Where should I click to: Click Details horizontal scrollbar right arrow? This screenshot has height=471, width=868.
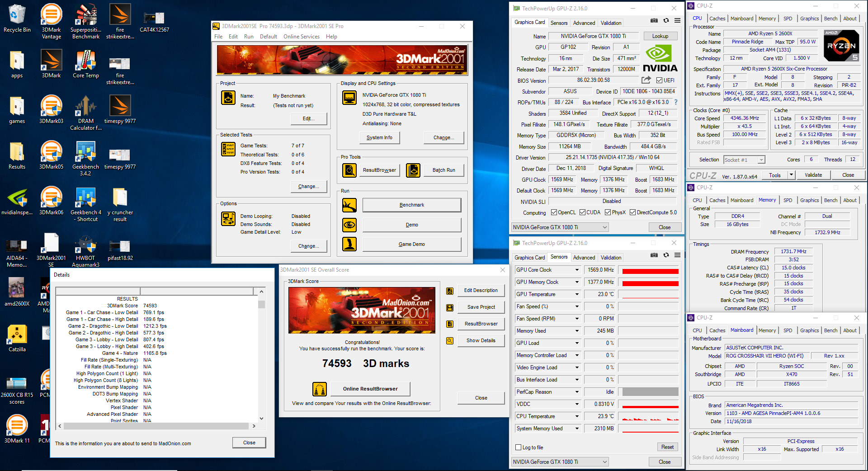pyautogui.click(x=254, y=426)
